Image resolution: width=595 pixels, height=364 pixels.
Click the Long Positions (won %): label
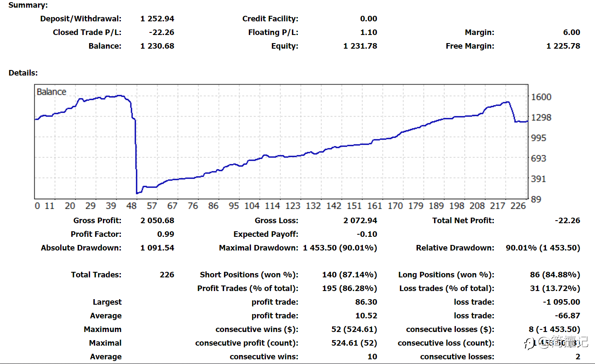pyautogui.click(x=446, y=275)
